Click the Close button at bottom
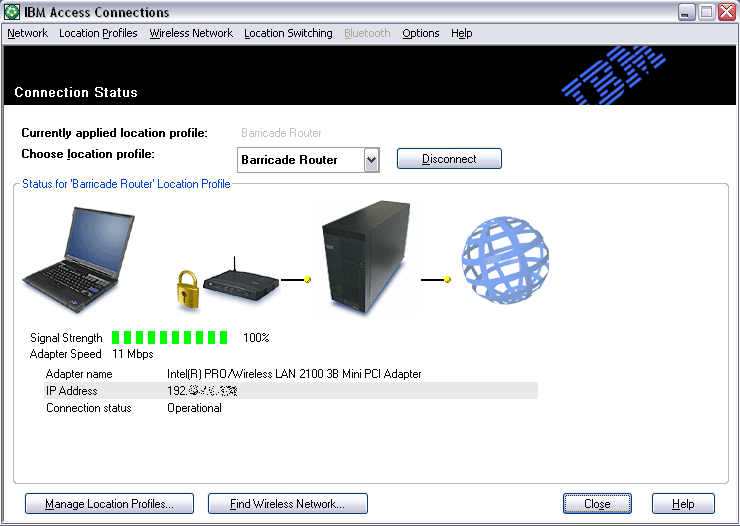This screenshot has height=526, width=740. [597, 504]
